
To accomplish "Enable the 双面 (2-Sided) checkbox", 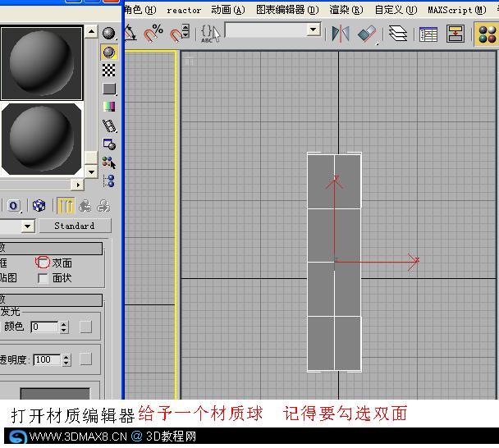I will (43, 263).
